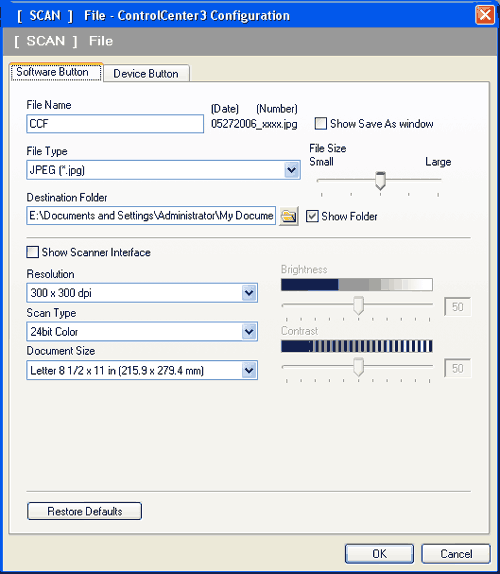500x574 pixels.
Task: Close the ControlCenter3 Configuration window
Action: click(x=485, y=15)
